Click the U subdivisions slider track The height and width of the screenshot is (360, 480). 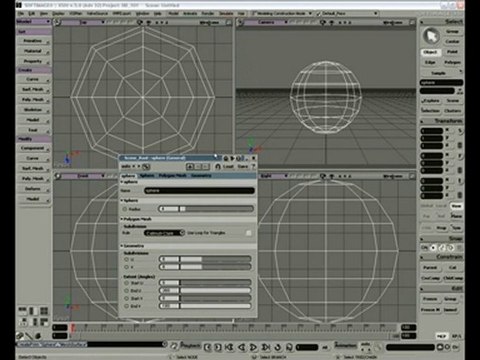(215, 259)
